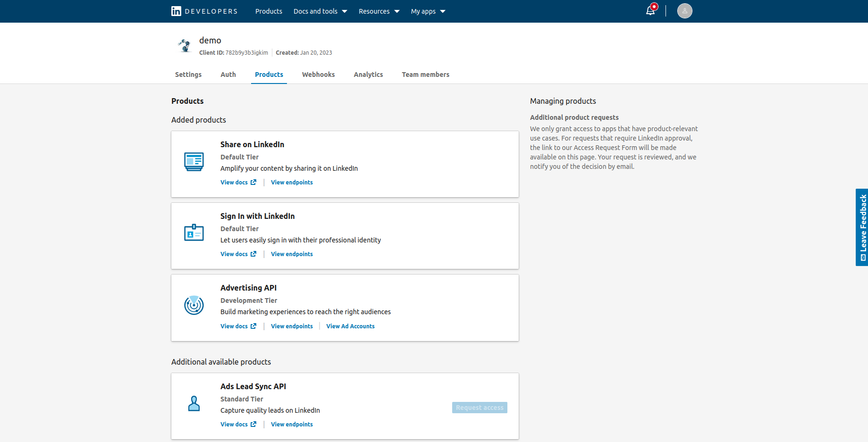Click the Ads Lead Sync API person icon

click(194, 403)
